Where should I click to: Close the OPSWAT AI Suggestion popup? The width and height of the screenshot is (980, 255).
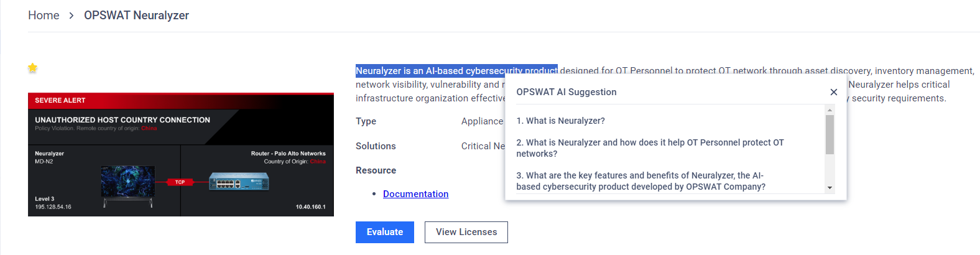pos(834,92)
